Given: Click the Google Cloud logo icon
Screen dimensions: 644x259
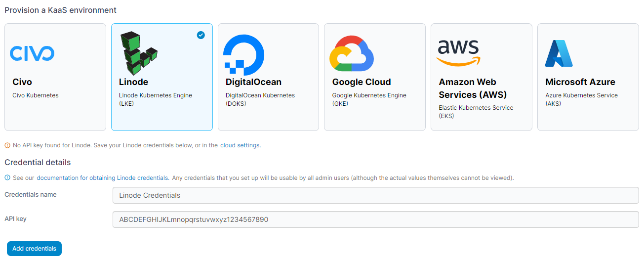Looking at the screenshot, I should [352, 53].
